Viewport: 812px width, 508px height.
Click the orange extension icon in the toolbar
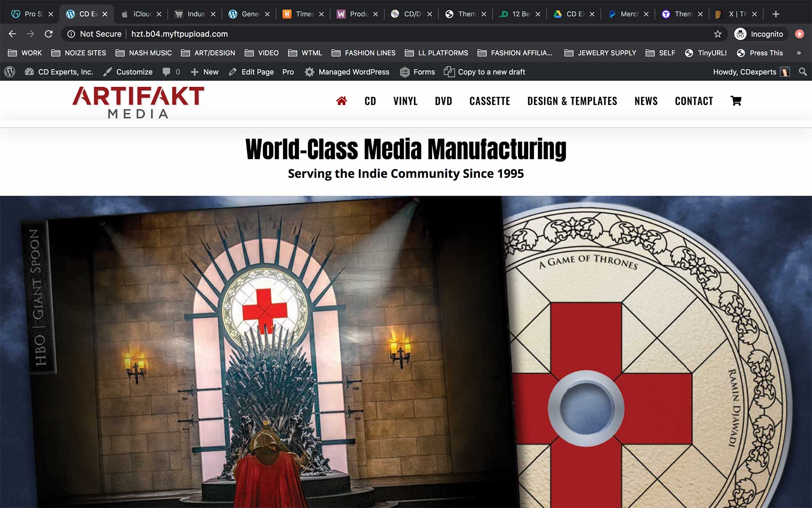tap(799, 34)
